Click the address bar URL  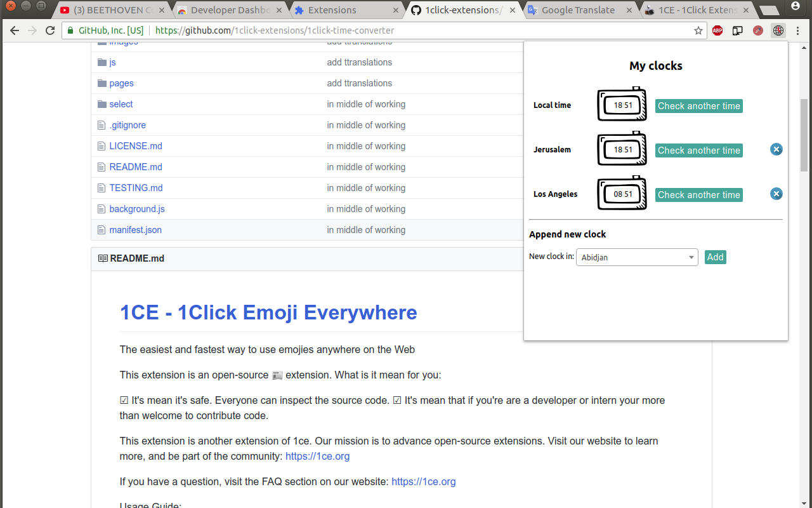(381, 30)
